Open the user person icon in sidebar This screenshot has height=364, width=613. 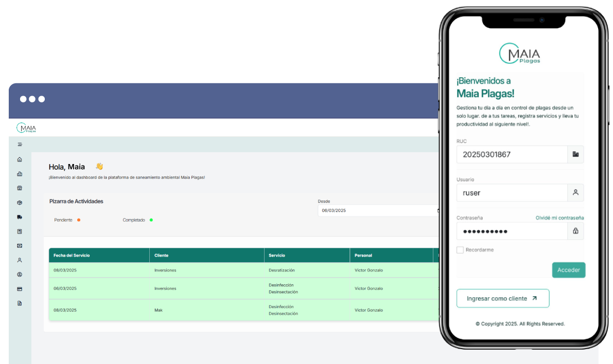[20, 260]
